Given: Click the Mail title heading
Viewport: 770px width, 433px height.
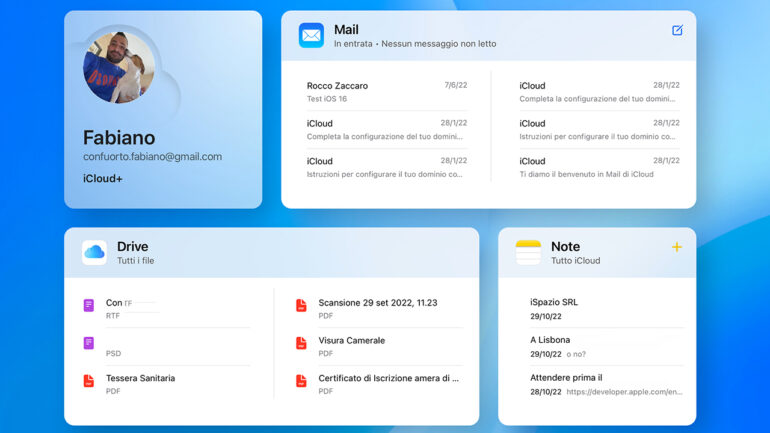Looking at the screenshot, I should 346,30.
